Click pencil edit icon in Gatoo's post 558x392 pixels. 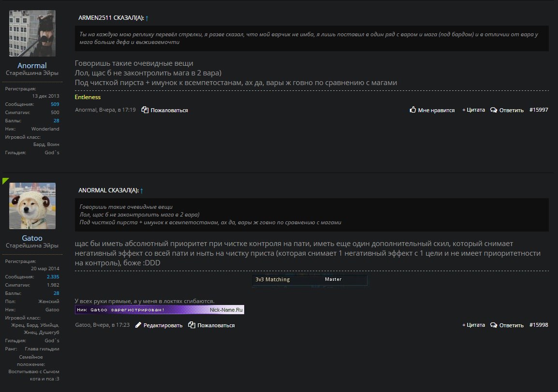click(x=138, y=325)
